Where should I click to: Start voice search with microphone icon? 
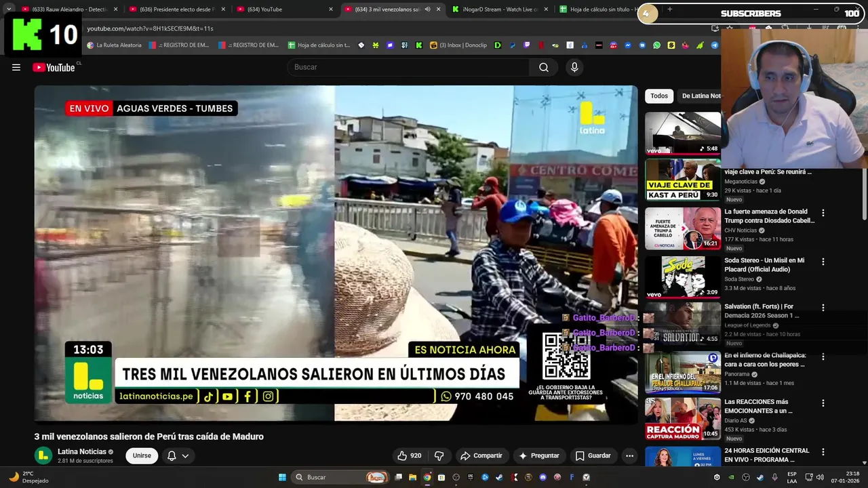click(574, 67)
